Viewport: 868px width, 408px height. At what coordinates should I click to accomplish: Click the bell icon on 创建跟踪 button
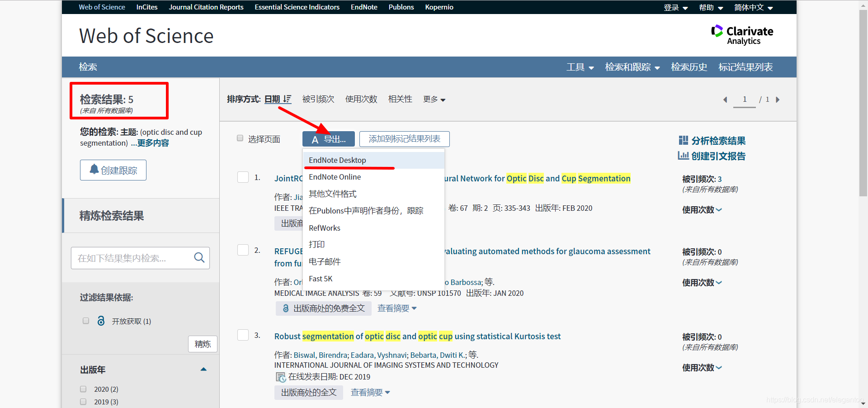(94, 170)
